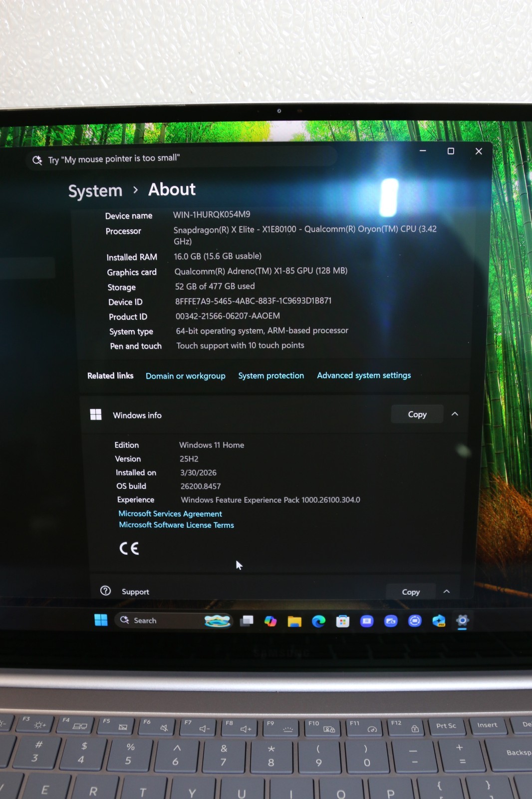This screenshot has width=532, height=799.
Task: Launch Copilot from the taskbar
Action: 270,621
